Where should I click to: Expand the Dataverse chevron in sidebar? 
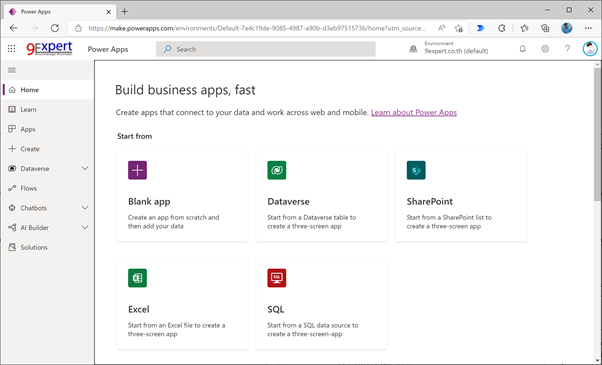85,168
